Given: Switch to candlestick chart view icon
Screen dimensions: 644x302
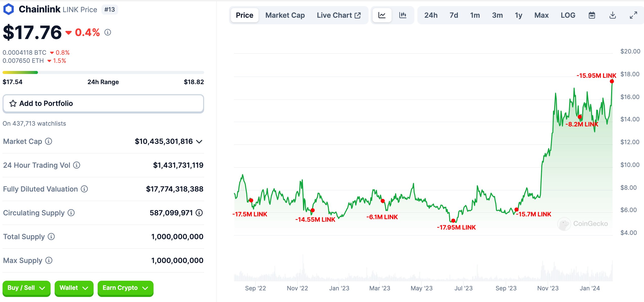Looking at the screenshot, I should [403, 15].
